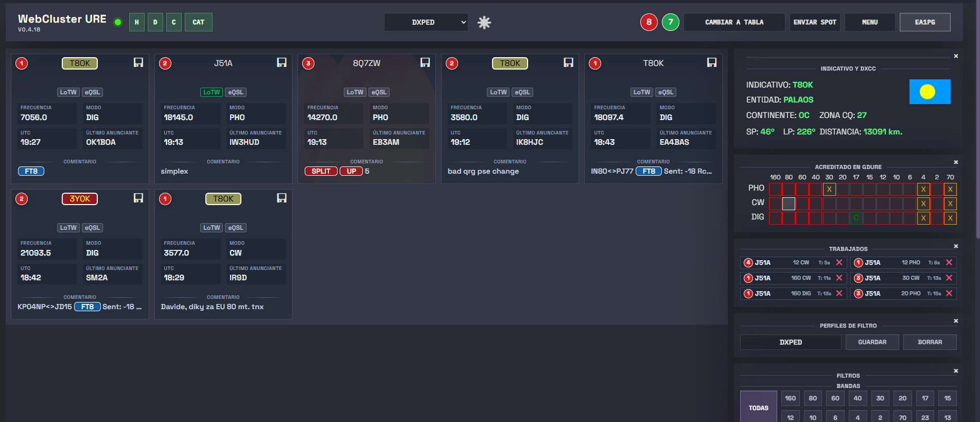
Task: Delete the J51A 12 CW worked entry
Action: pos(839,263)
